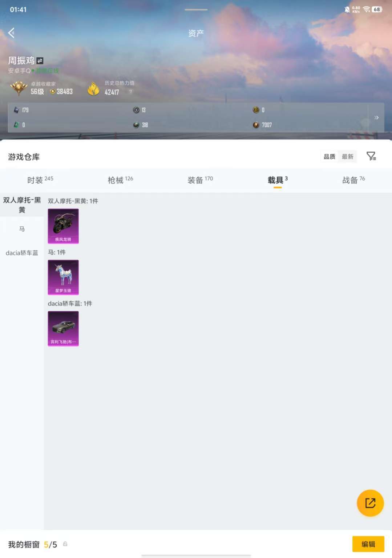Sort warehouse by 最新
The height and width of the screenshot is (558, 392).
coord(348,157)
